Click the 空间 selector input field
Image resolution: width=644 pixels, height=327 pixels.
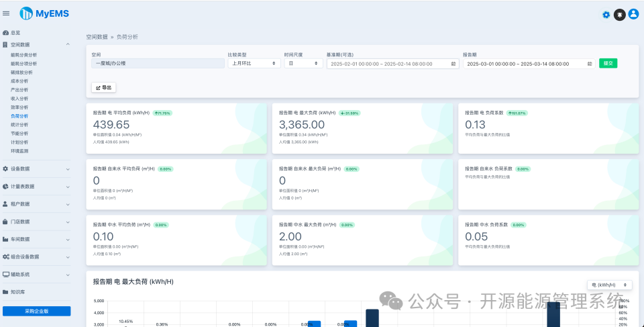[158, 63]
